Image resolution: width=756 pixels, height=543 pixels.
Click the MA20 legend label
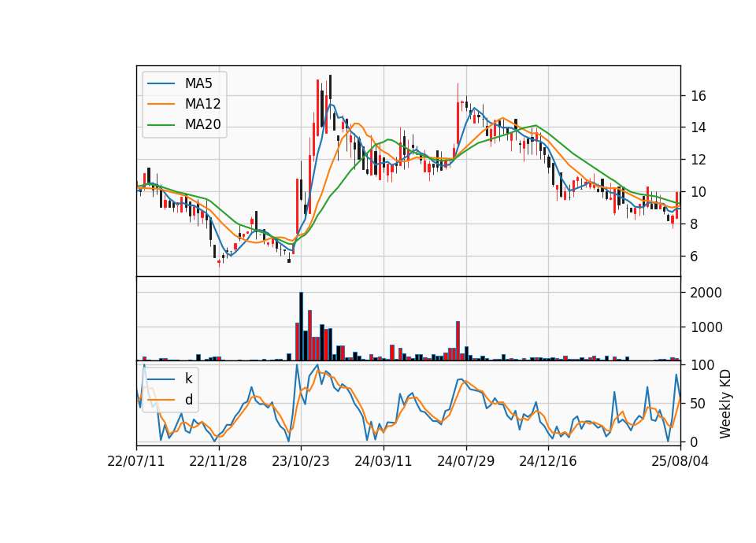tap(202, 125)
